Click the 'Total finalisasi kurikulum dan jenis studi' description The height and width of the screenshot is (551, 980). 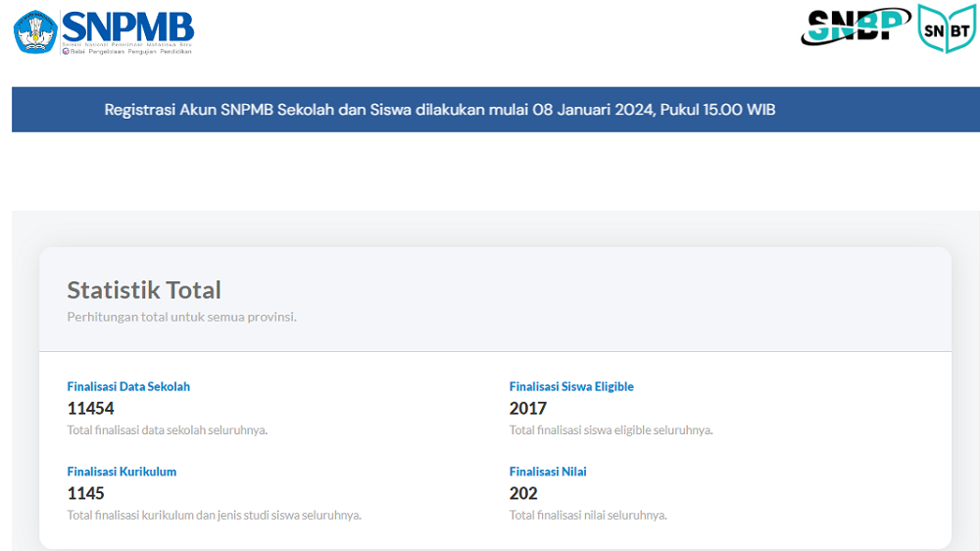tap(214, 516)
